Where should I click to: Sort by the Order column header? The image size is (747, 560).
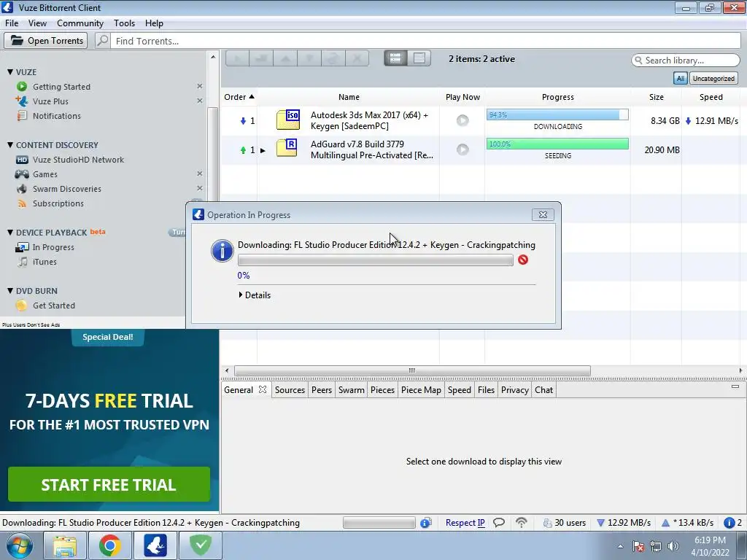tap(239, 97)
